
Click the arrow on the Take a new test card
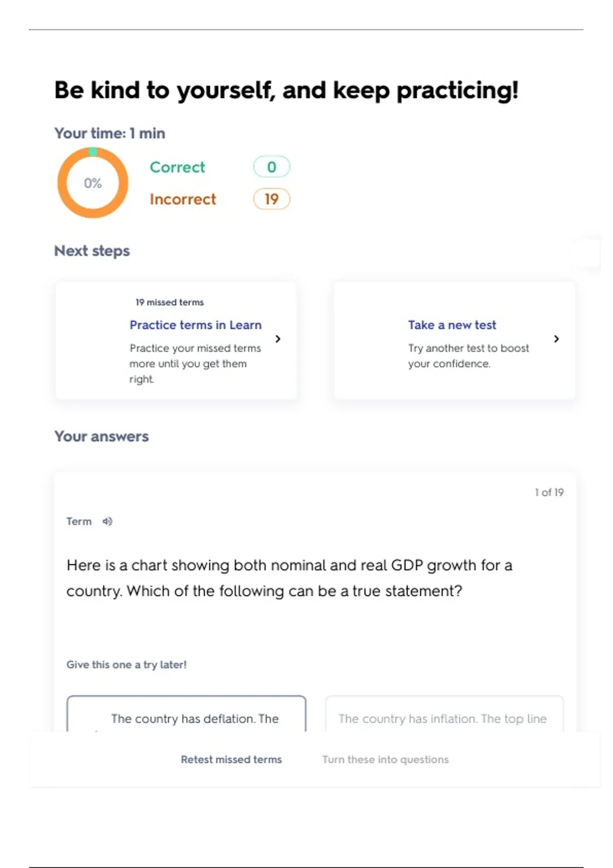pos(556,339)
